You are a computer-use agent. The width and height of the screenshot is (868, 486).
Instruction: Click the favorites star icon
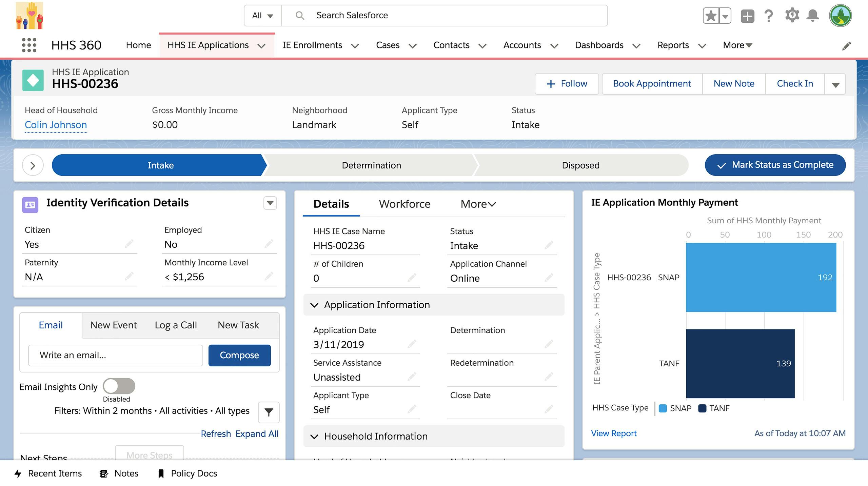(x=711, y=16)
